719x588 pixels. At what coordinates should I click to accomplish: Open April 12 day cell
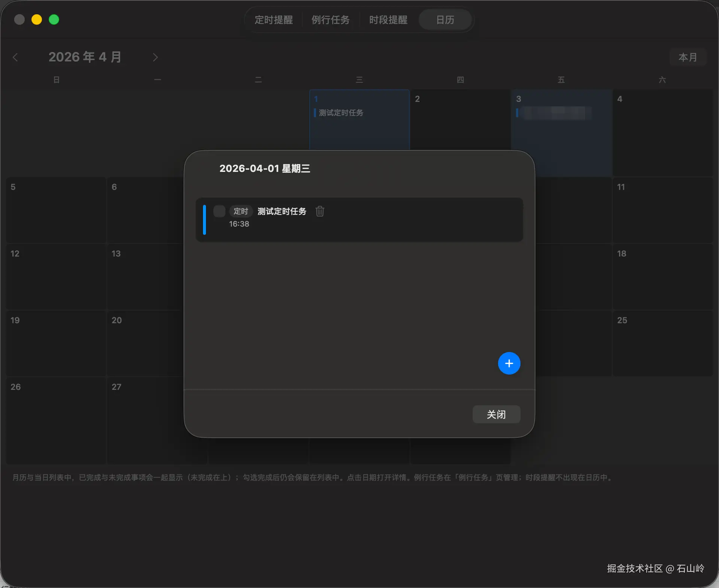56,277
